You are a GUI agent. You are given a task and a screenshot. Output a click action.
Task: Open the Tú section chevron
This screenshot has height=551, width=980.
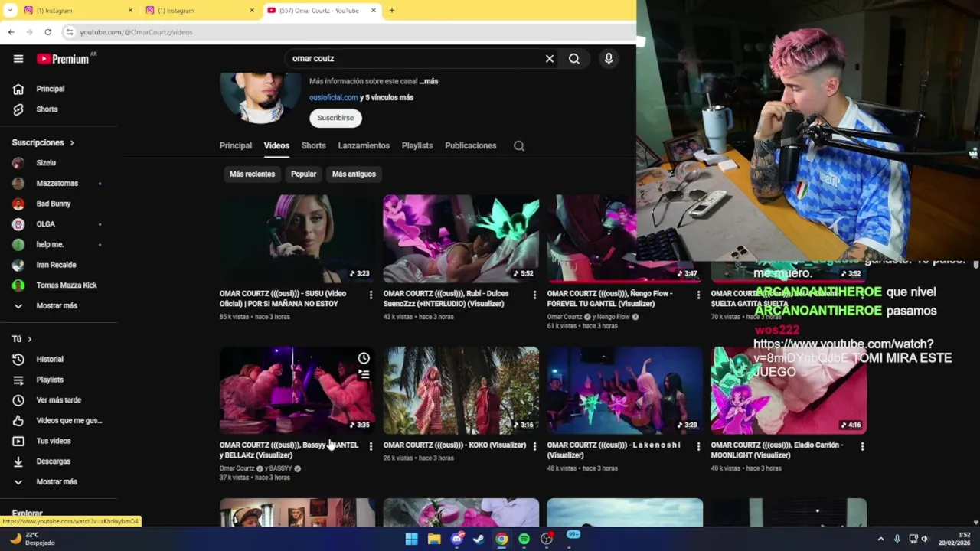pos(30,339)
